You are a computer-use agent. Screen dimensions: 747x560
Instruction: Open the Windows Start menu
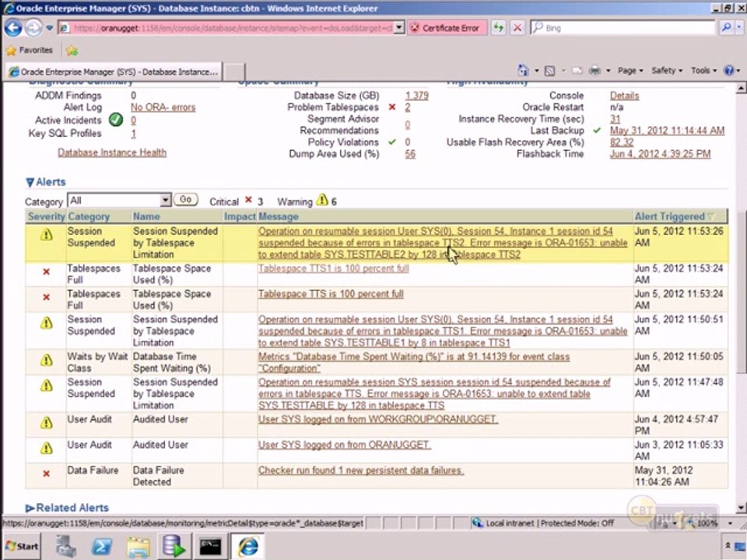(22, 546)
